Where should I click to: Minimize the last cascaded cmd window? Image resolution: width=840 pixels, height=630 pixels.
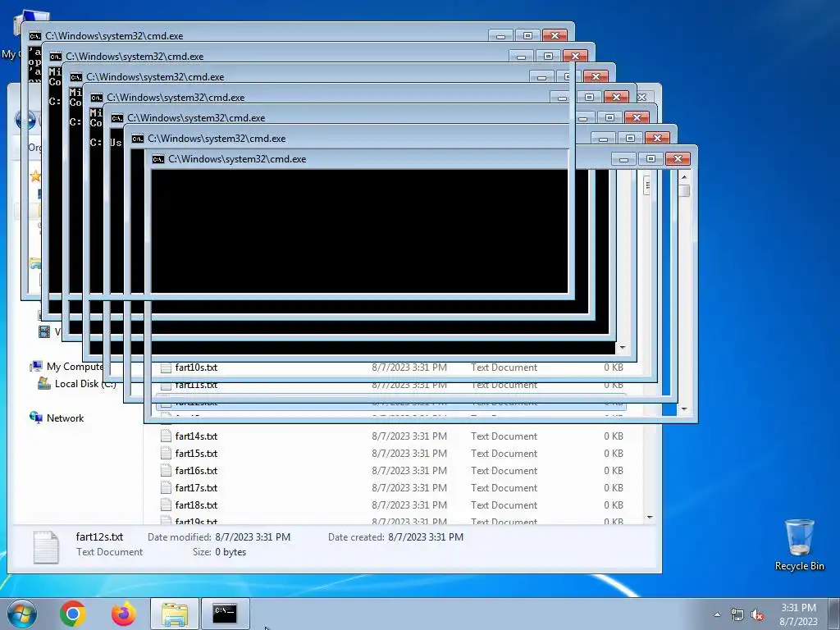point(623,158)
